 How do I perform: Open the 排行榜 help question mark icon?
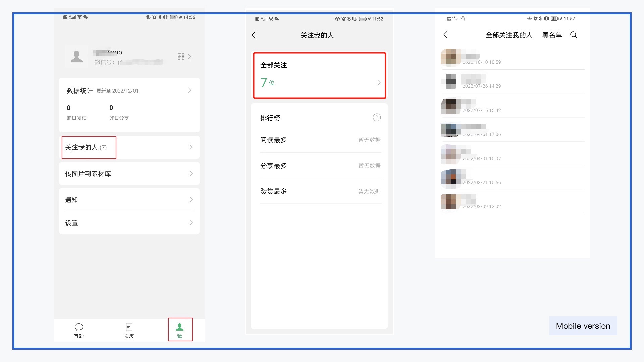[377, 117]
